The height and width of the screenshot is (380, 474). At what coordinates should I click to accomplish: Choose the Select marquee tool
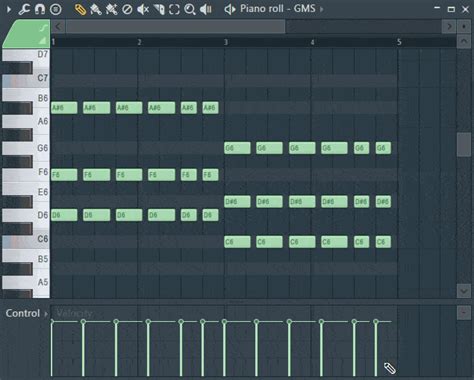click(174, 9)
